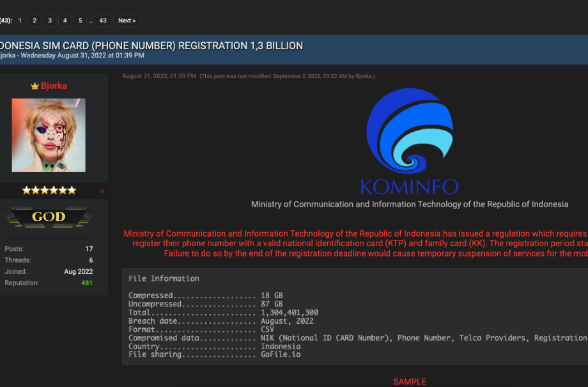Click the last modified note text
Viewport: 588px width, 387px height.
point(287,76)
